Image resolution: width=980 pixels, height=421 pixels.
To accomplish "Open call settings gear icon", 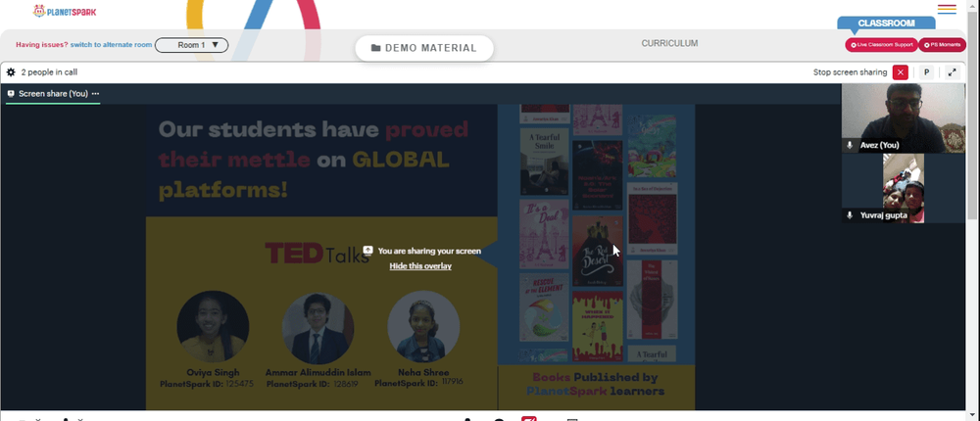I will click(11, 72).
